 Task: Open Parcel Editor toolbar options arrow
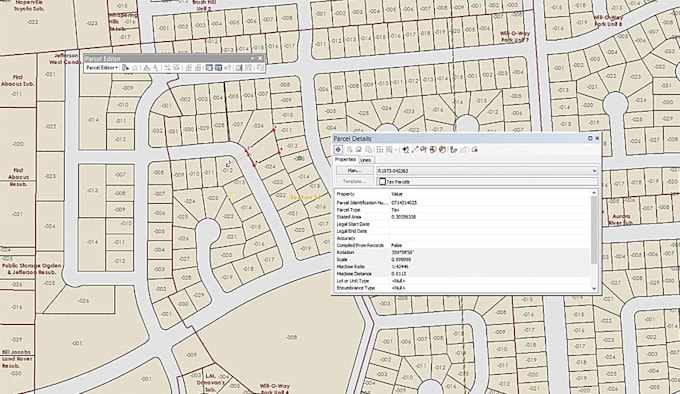tap(252, 59)
